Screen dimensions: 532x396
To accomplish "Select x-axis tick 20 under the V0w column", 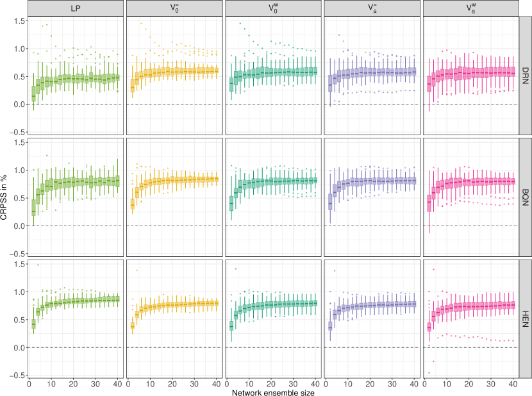I will click(x=271, y=384).
